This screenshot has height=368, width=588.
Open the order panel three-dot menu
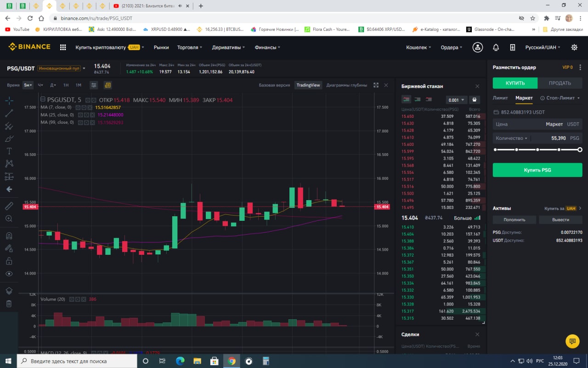point(580,67)
